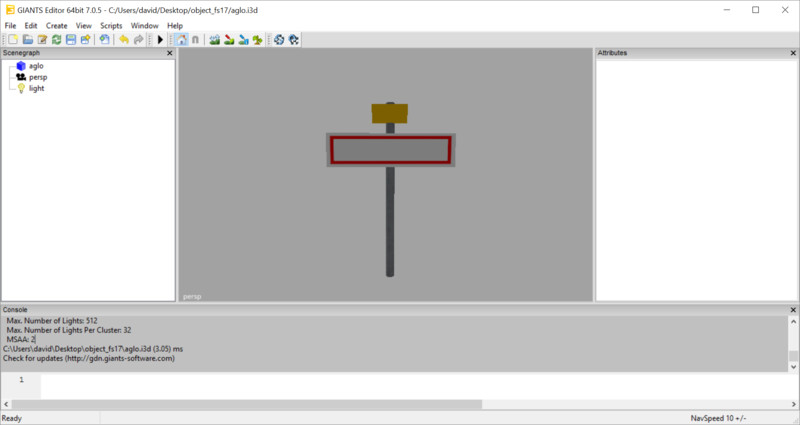Close the Scenegraph panel
The image size is (800, 425).
click(x=170, y=53)
